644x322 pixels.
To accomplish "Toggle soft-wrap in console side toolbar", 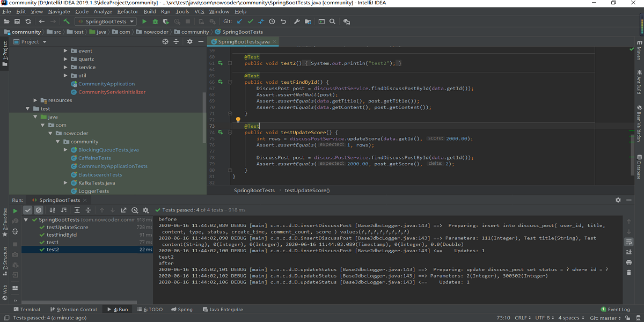I will coord(628,242).
